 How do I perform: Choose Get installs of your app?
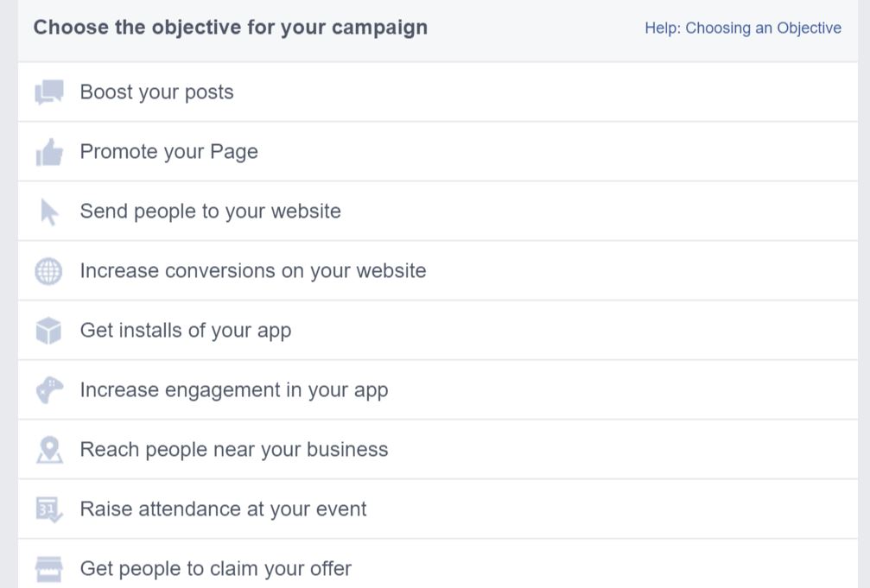[x=185, y=331]
